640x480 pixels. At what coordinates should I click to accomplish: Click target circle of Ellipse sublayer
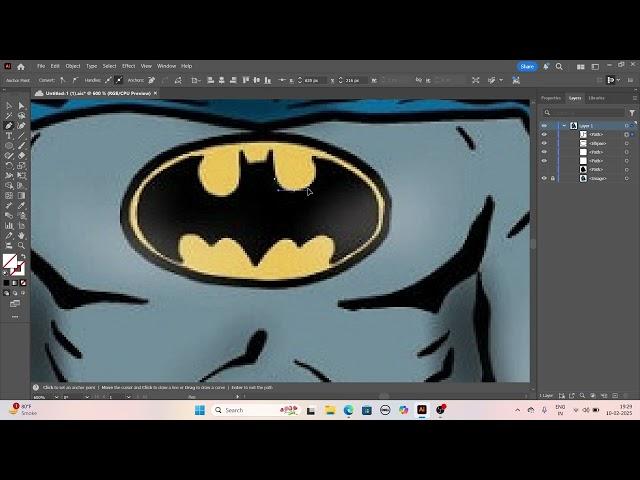pyautogui.click(x=627, y=143)
